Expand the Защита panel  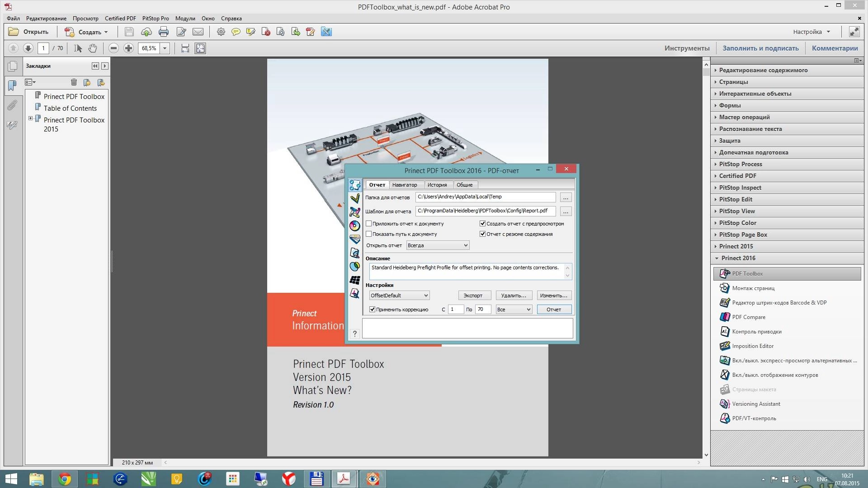pyautogui.click(x=787, y=141)
